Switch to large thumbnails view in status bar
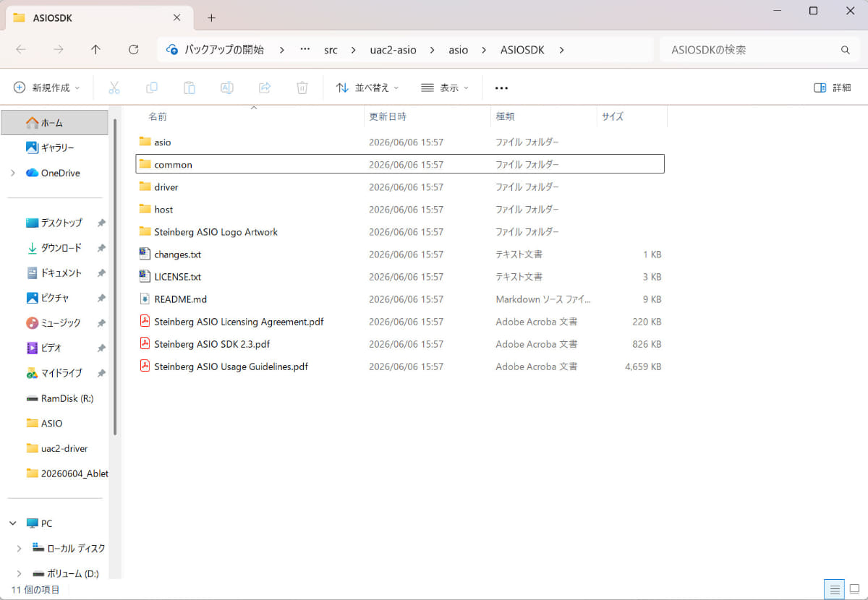Viewport: 868px width, 600px height. coord(854,589)
